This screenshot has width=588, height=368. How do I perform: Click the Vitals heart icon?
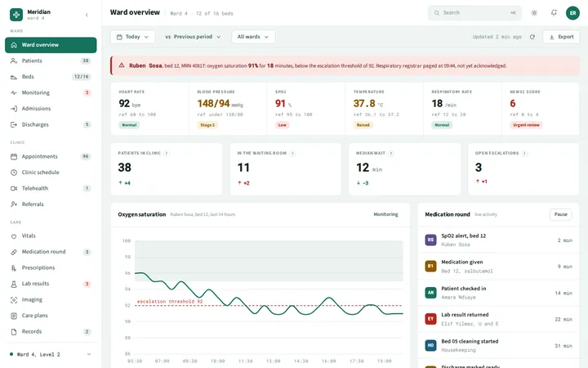(14, 236)
